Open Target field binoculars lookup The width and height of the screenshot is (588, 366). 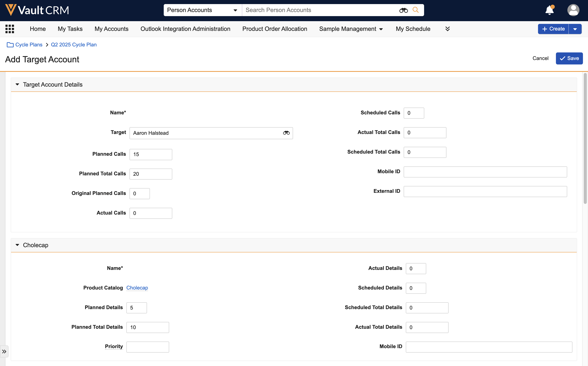click(x=286, y=133)
